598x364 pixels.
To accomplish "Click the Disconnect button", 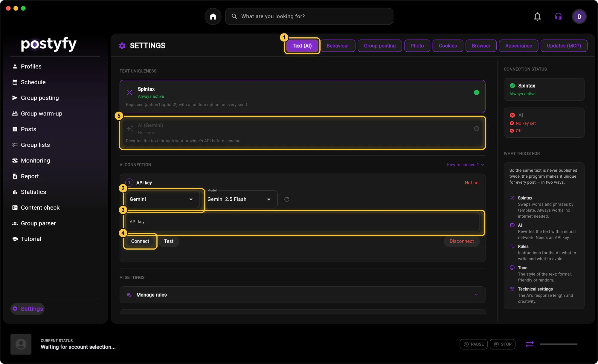I will coord(462,241).
